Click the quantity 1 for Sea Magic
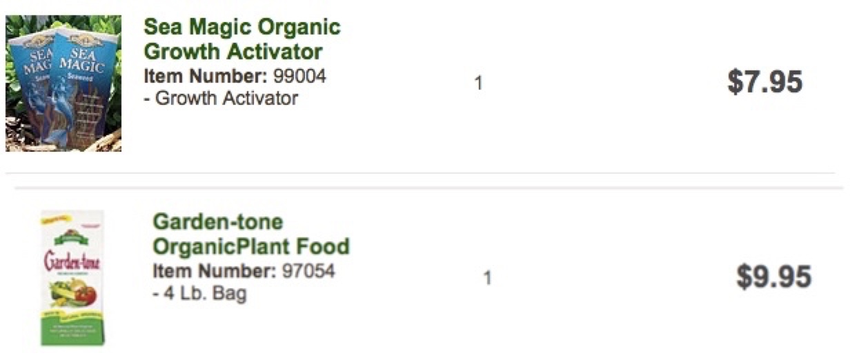Viewport: 868px width, 360px height. 478,83
